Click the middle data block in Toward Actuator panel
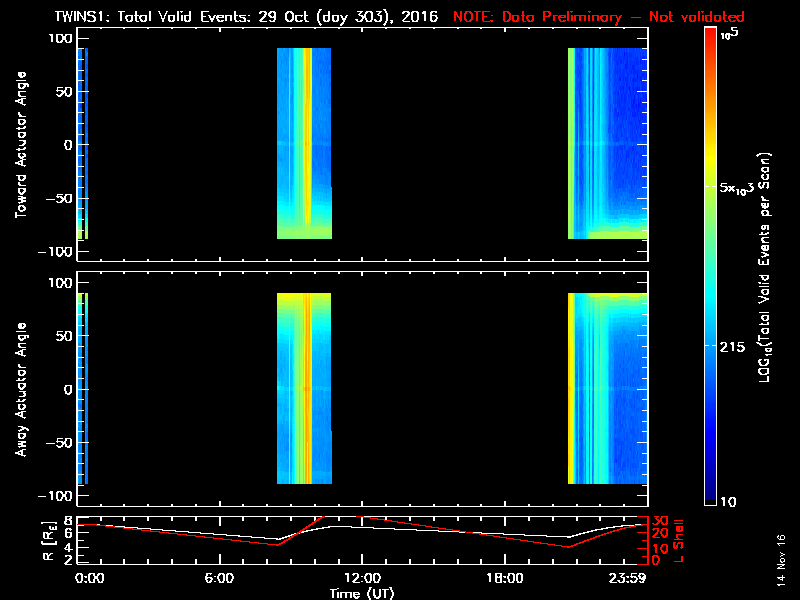This screenshot has height=600, width=800. point(304,143)
